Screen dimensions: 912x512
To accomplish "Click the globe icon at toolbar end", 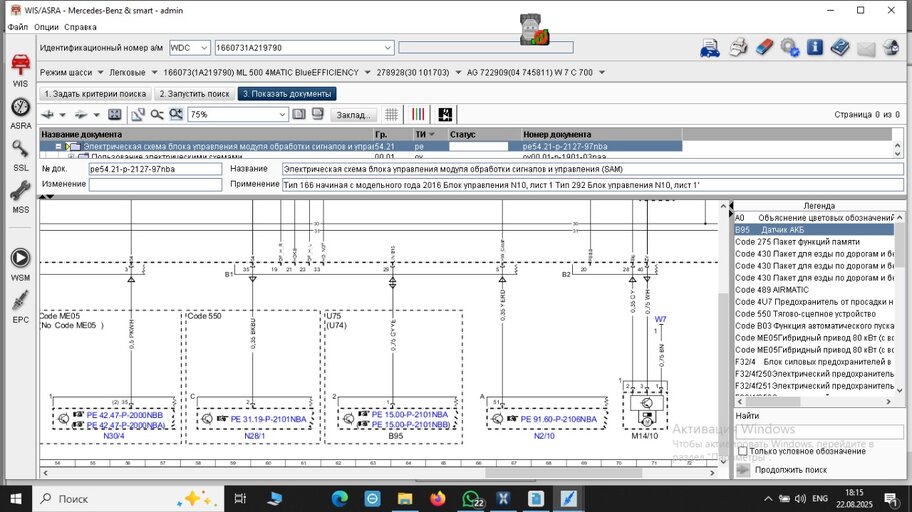I will click(x=891, y=47).
